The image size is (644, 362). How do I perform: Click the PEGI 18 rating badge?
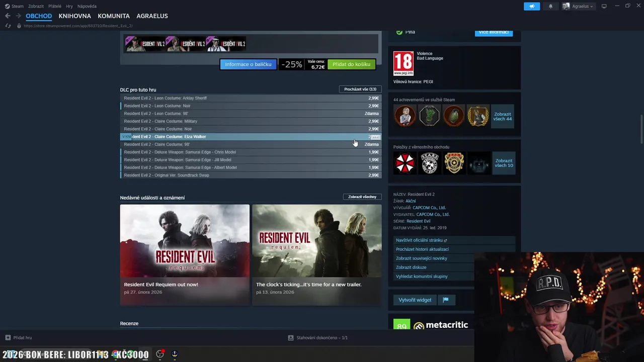tap(404, 63)
